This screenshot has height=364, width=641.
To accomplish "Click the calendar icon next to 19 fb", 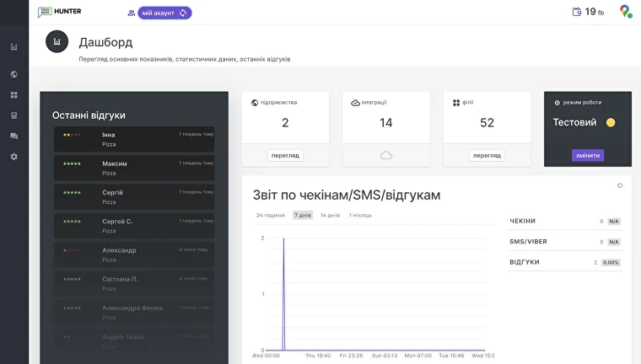I will point(577,12).
